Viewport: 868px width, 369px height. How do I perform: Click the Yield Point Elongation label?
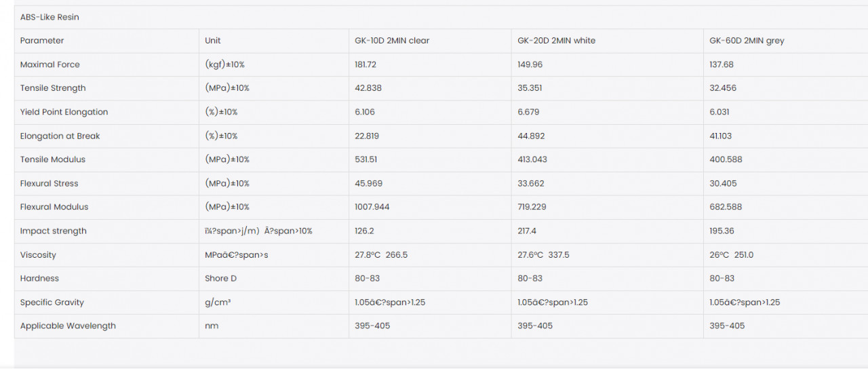tap(64, 112)
